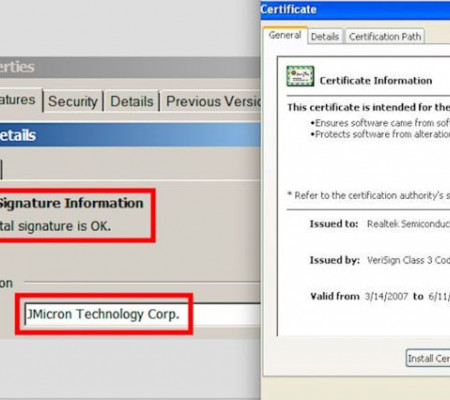
Task: Click the JMicron Technology Corp. name field
Action: point(143,314)
